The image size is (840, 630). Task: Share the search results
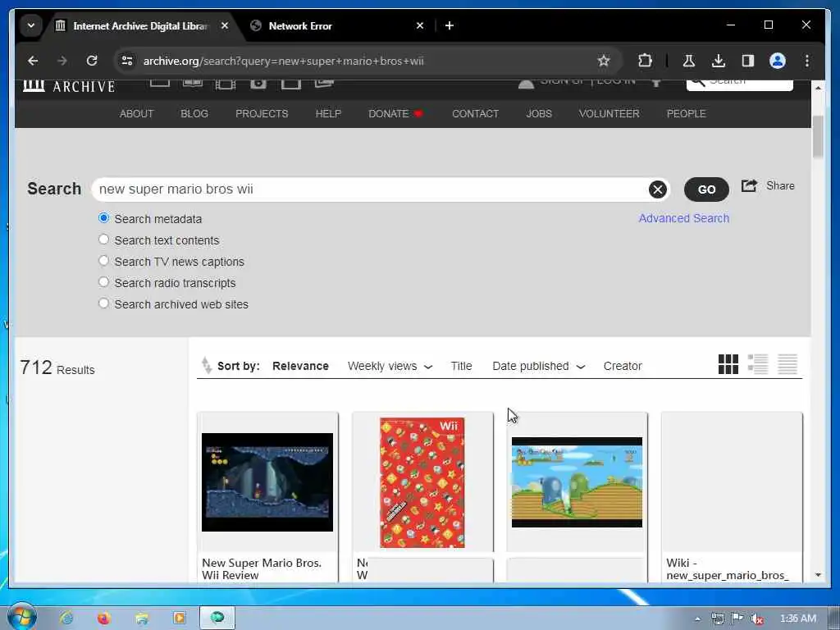[x=768, y=186]
